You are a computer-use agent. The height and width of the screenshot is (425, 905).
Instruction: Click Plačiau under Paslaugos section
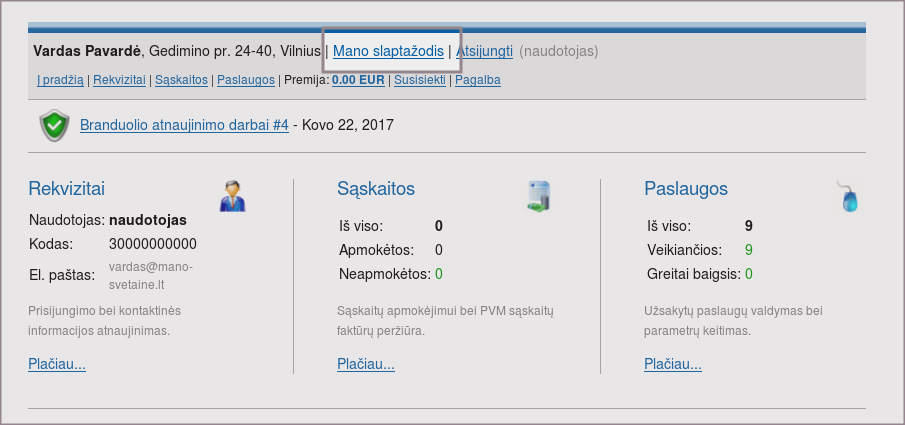(x=673, y=364)
